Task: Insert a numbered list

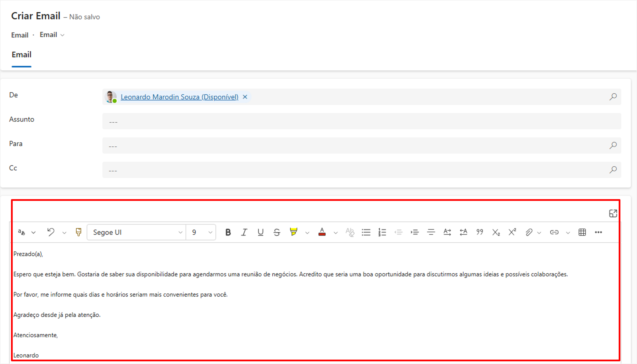Action: pos(382,232)
